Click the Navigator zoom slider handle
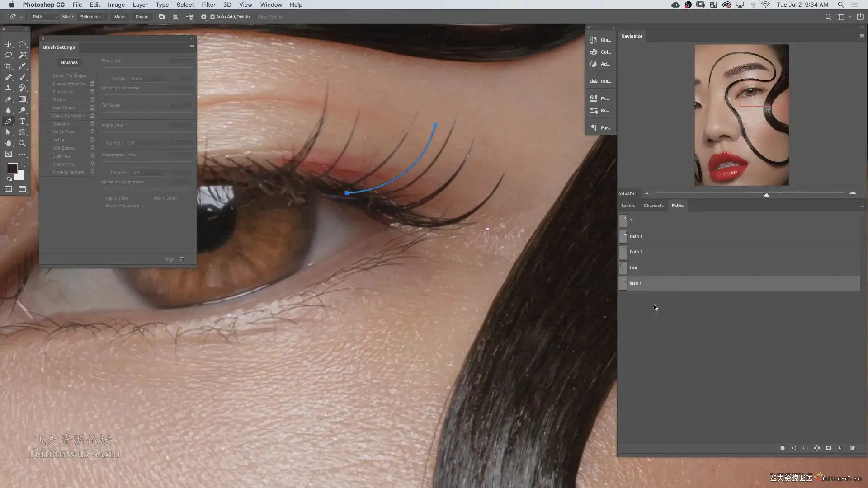The height and width of the screenshot is (488, 868). [x=767, y=195]
